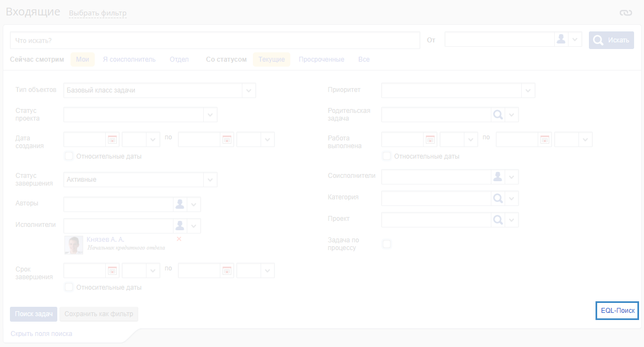This screenshot has height=347, width=644.
Task: Enable relative dates under creation date
Action: 69,156
